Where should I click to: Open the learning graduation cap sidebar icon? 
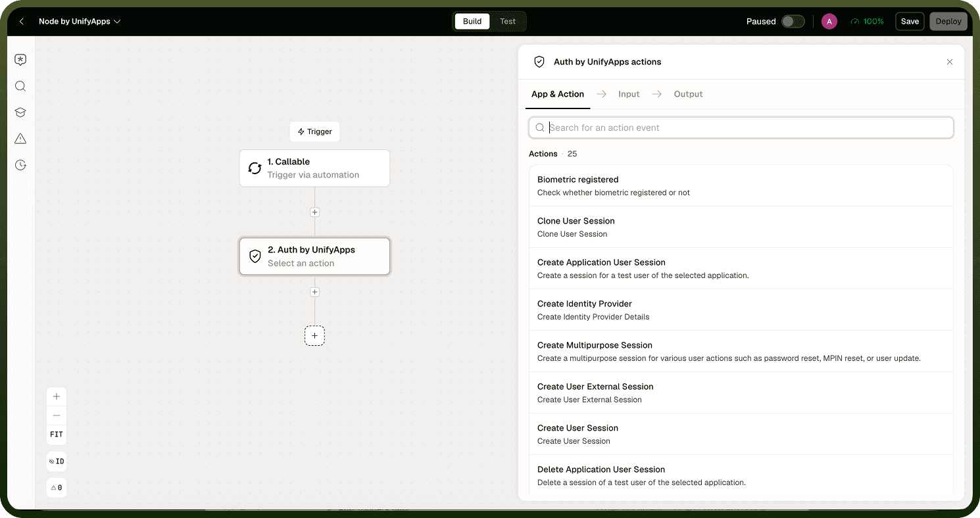click(20, 112)
